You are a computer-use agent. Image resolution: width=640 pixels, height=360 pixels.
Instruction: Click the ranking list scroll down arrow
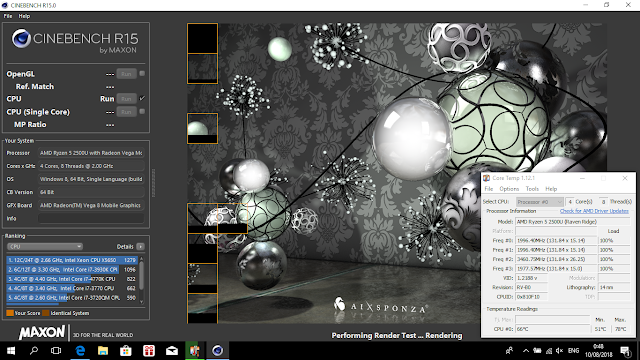142,302
